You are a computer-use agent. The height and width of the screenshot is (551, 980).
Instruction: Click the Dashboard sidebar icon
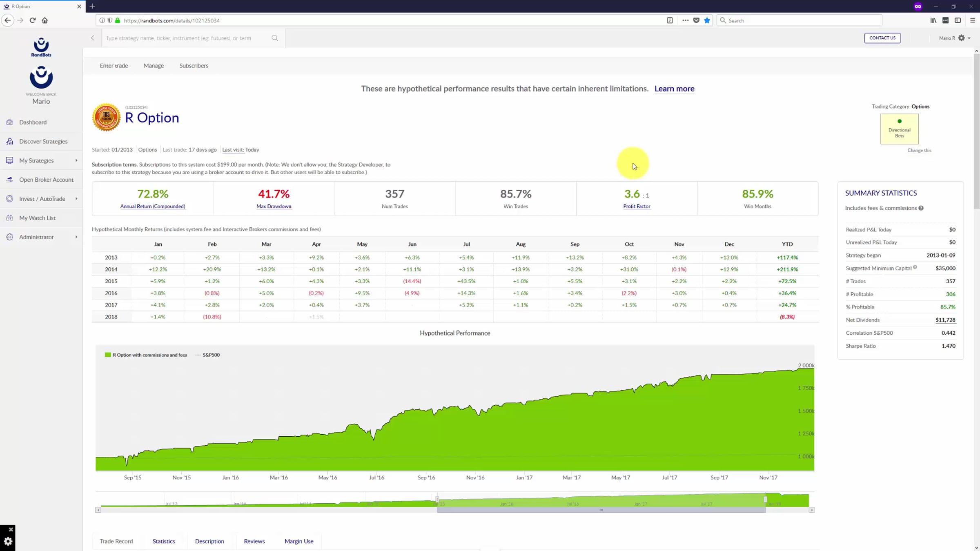pos(10,122)
